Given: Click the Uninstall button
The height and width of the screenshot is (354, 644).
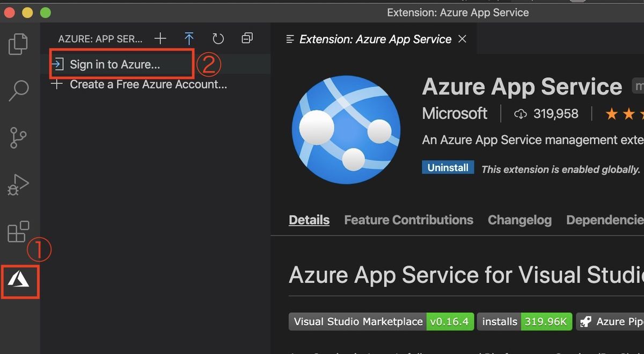Looking at the screenshot, I should pyautogui.click(x=448, y=167).
